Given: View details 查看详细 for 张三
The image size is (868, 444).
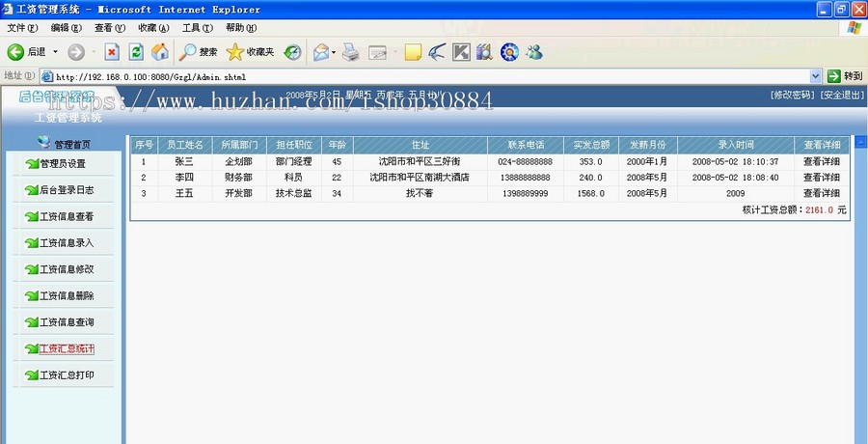Looking at the screenshot, I should 822,162.
